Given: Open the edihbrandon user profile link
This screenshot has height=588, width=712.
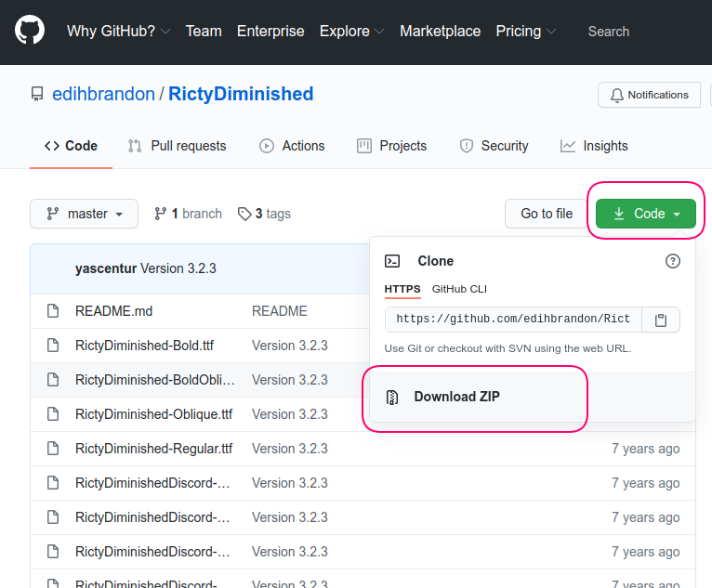Looking at the screenshot, I should (x=103, y=94).
